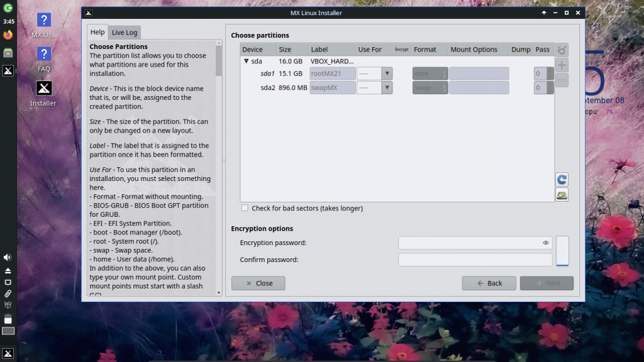Screen dimensions: 644x362
Task: Open the MX menu button at panel bottom
Action: pos(8,353)
